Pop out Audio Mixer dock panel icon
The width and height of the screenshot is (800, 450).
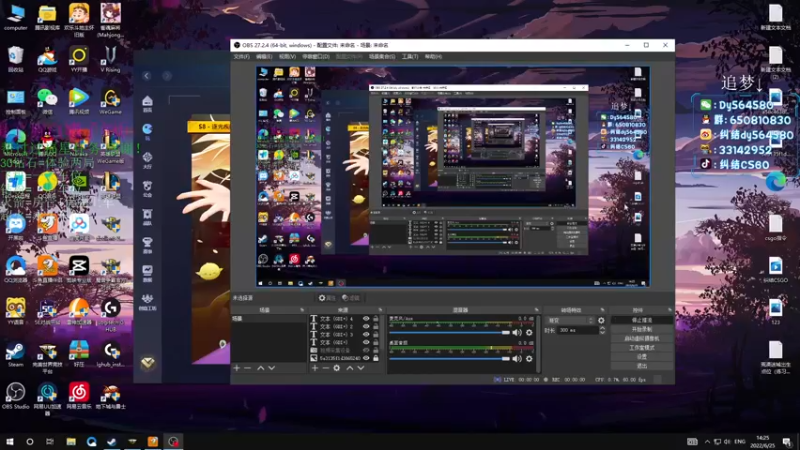coord(536,310)
